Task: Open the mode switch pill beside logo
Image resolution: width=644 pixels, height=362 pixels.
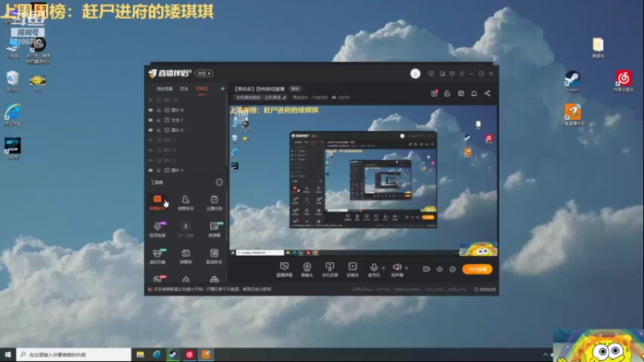Action: coord(204,73)
